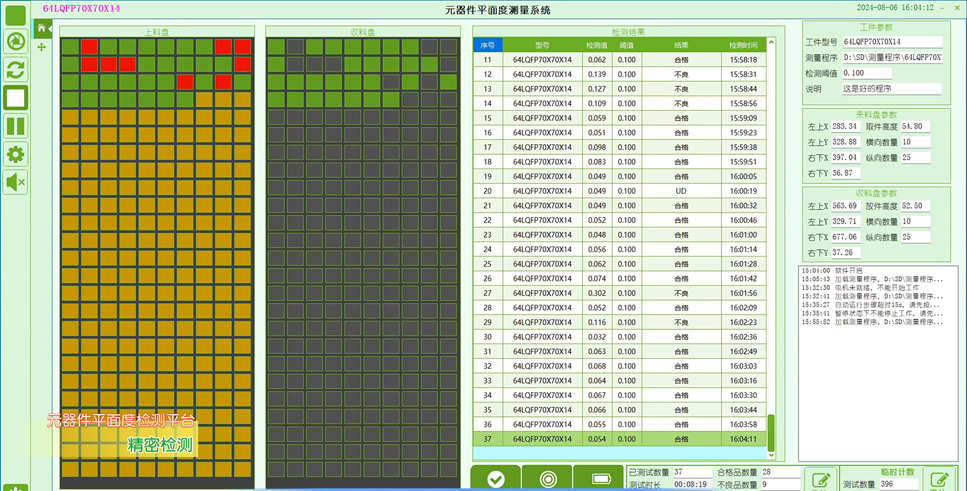Click the 检测时间 column header

pyautogui.click(x=743, y=45)
